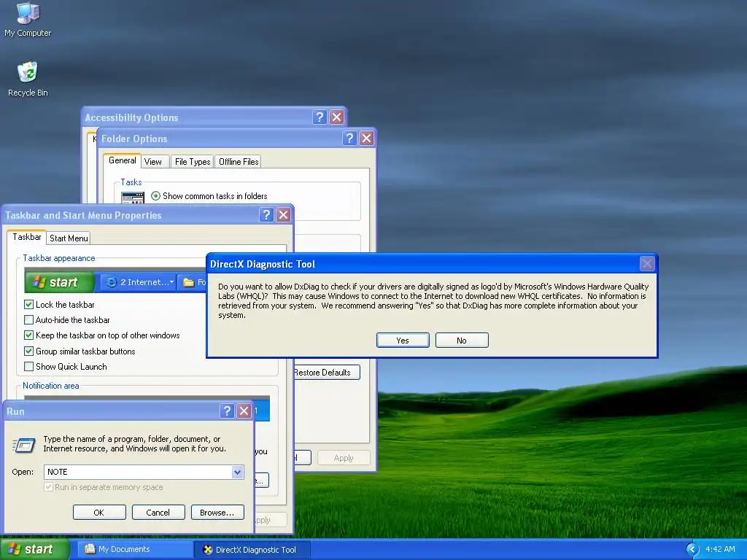
Task: Click OK in the Run dialog
Action: point(99,513)
